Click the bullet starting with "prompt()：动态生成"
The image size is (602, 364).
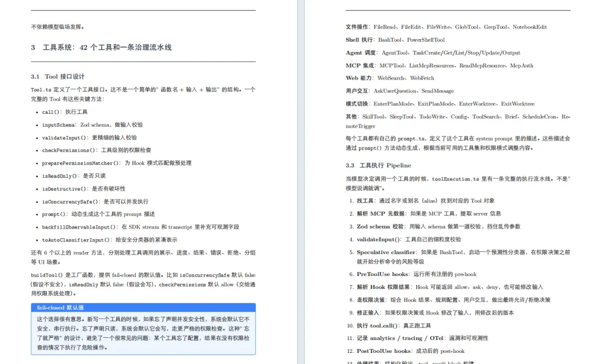click(98, 214)
